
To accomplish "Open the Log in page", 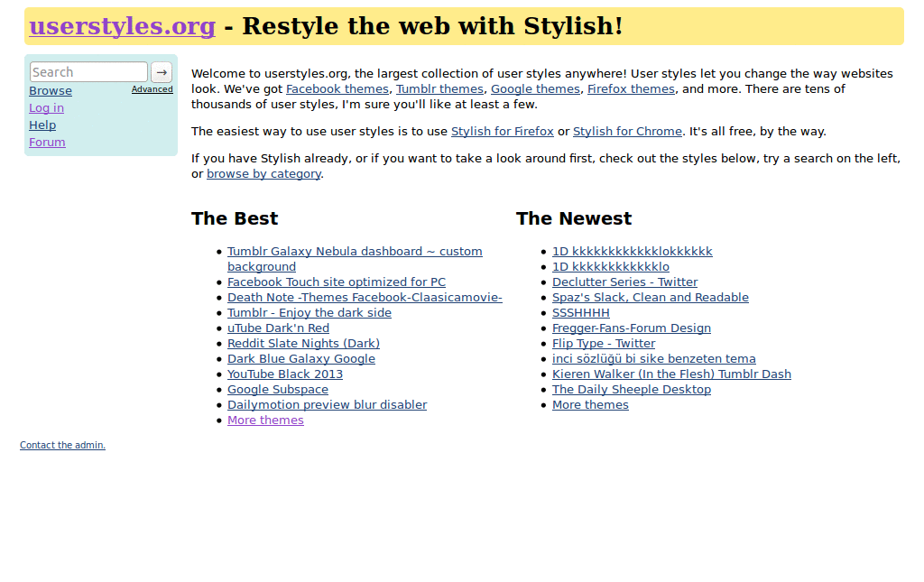I will [47, 107].
